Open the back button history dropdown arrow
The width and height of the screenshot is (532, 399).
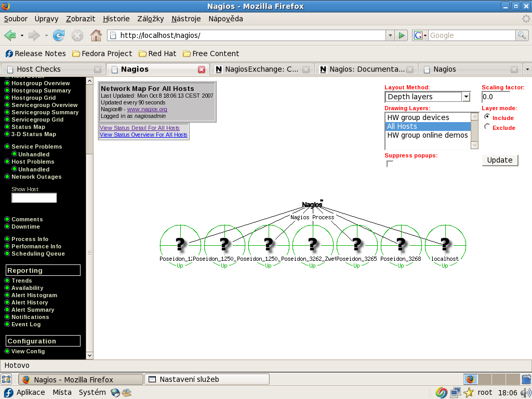(x=22, y=35)
